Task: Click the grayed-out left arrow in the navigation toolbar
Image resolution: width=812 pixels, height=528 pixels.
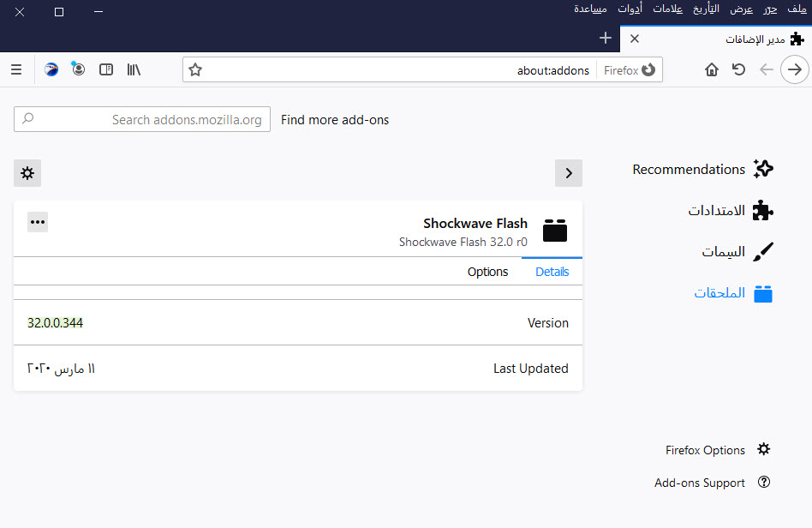Action: click(x=767, y=69)
